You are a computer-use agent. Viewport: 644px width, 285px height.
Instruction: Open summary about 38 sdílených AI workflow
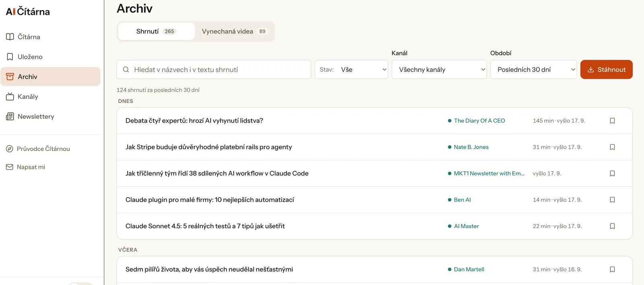(217, 173)
